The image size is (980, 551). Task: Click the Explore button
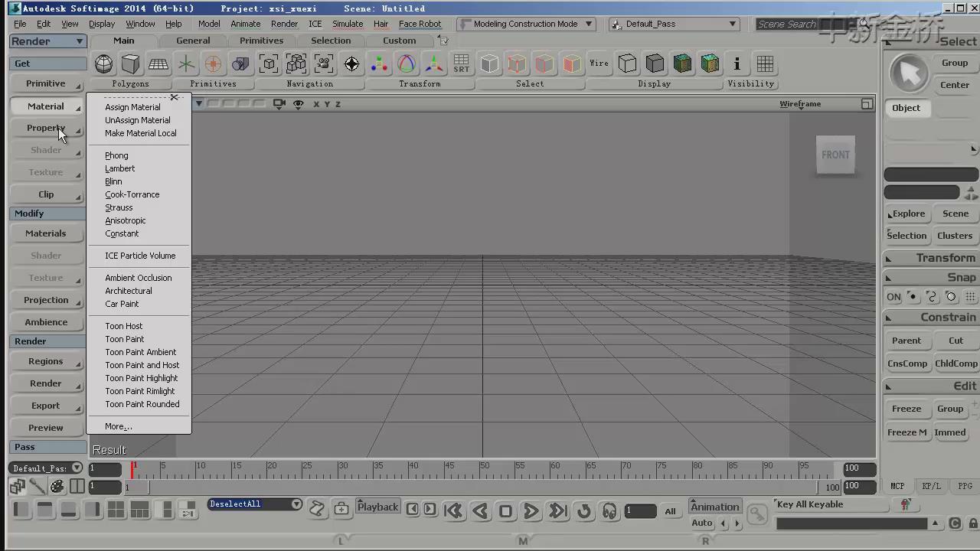click(907, 214)
